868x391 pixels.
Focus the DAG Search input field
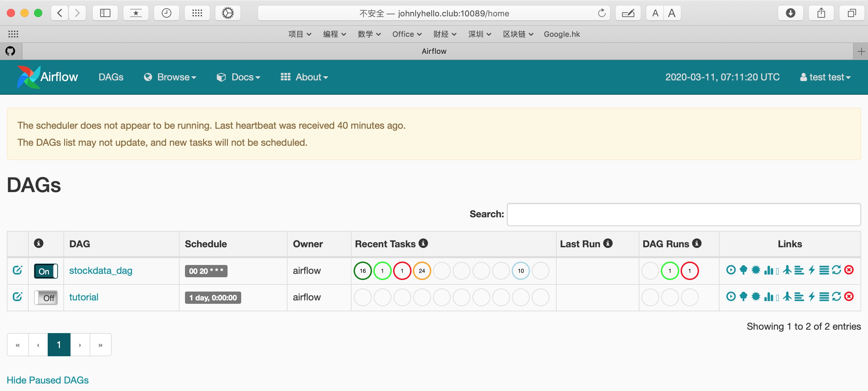[683, 214]
